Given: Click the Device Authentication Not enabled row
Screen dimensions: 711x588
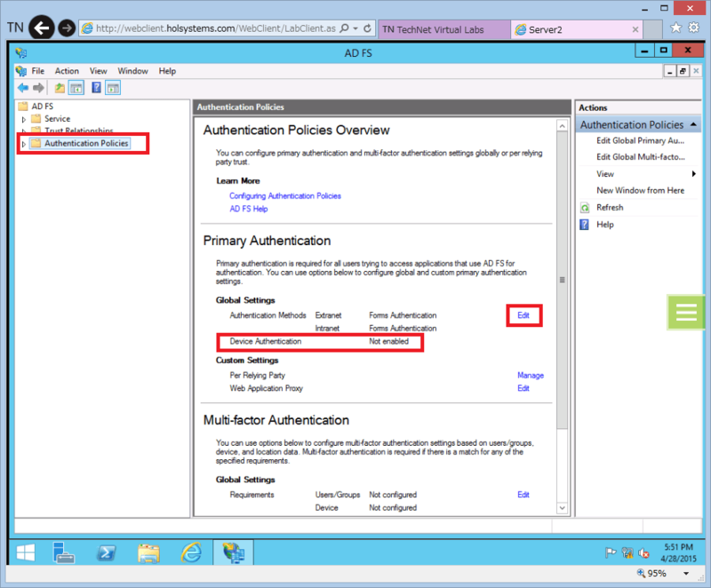Looking at the screenshot, I should point(320,342).
